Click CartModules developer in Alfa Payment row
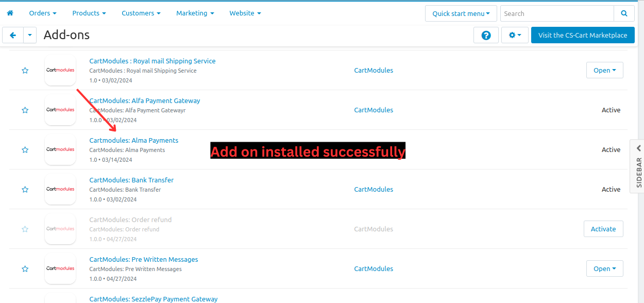Screen dimensions: 644x303 [x=374, y=110]
